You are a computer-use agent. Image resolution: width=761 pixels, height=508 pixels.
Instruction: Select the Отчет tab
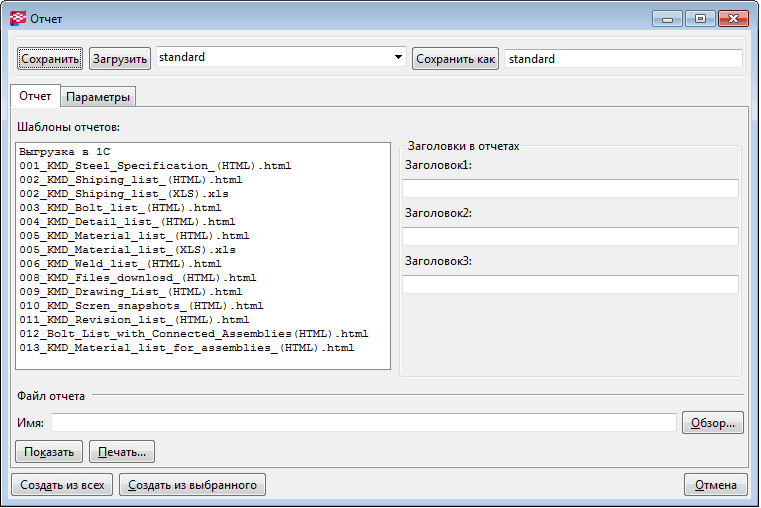pyautogui.click(x=35, y=96)
